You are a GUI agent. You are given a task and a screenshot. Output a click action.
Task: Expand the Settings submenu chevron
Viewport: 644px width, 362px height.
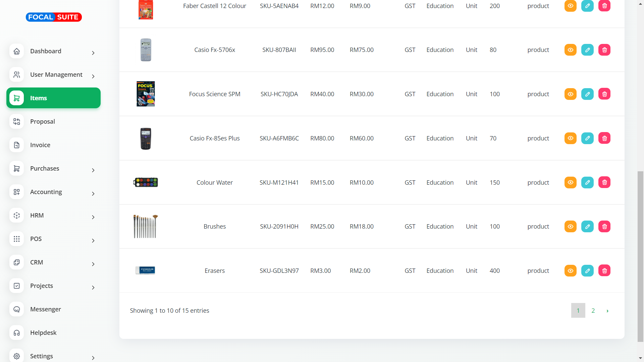(93, 358)
